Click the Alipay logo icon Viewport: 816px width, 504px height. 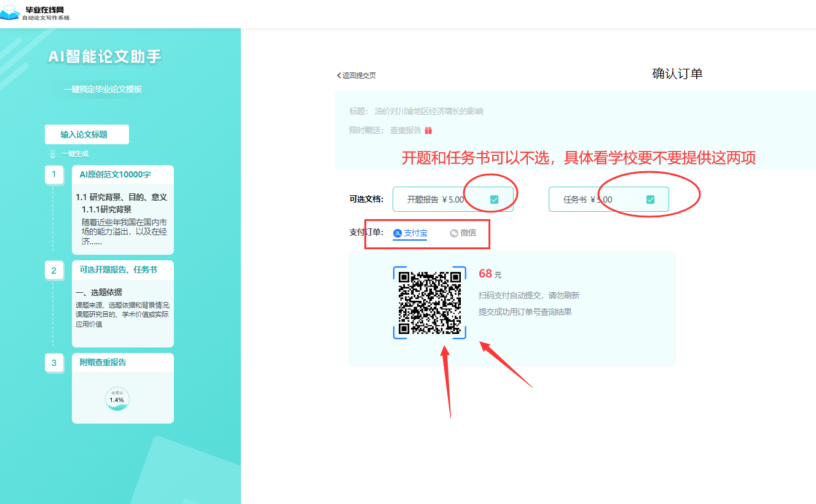(397, 233)
